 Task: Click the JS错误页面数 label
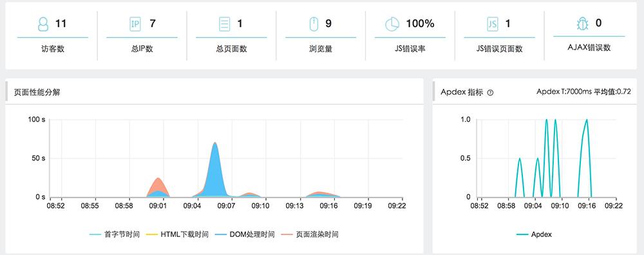pyautogui.click(x=500, y=50)
